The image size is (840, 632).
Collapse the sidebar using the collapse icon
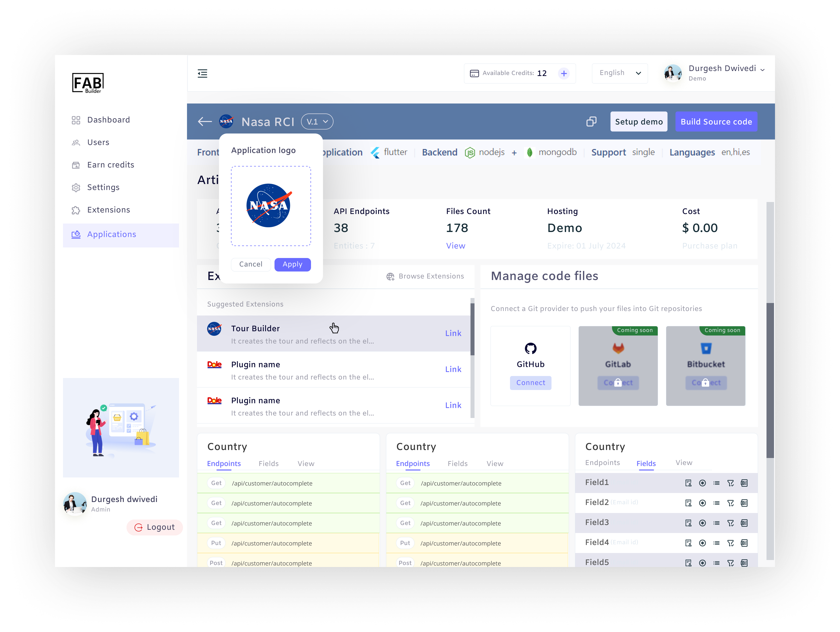pos(202,73)
